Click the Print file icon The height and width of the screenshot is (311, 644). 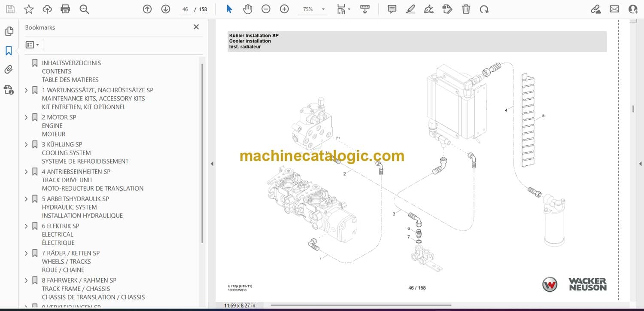(65, 9)
